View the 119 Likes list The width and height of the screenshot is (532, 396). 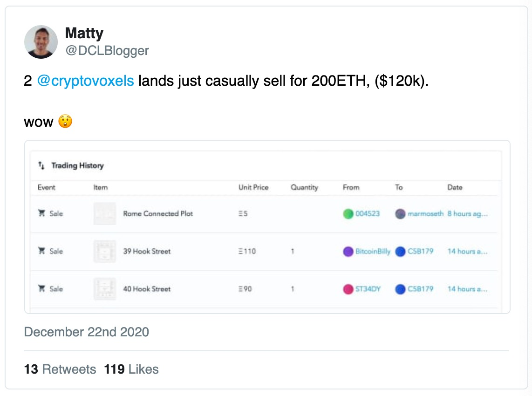[131, 369]
